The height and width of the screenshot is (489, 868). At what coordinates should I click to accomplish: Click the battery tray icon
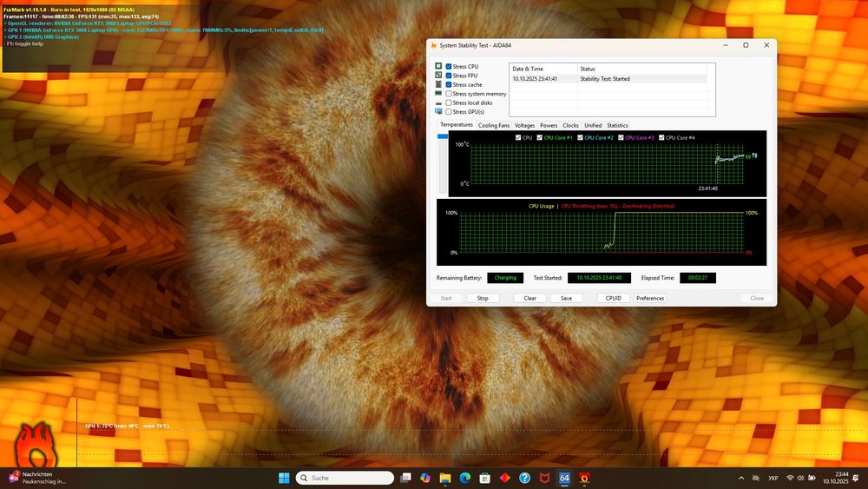tap(812, 478)
